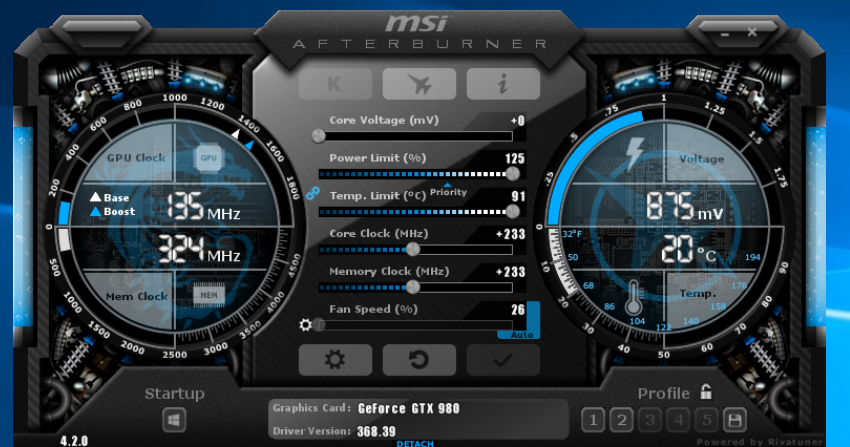The image size is (850, 447).
Task: Click the Powered by Rivatuner text
Action: [759, 442]
